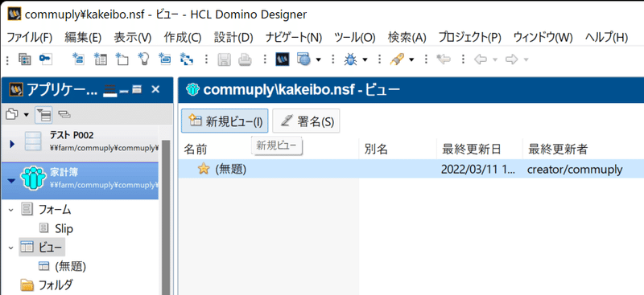Open the 作成(C) menu
This screenshot has width=644, height=295.
tap(183, 38)
